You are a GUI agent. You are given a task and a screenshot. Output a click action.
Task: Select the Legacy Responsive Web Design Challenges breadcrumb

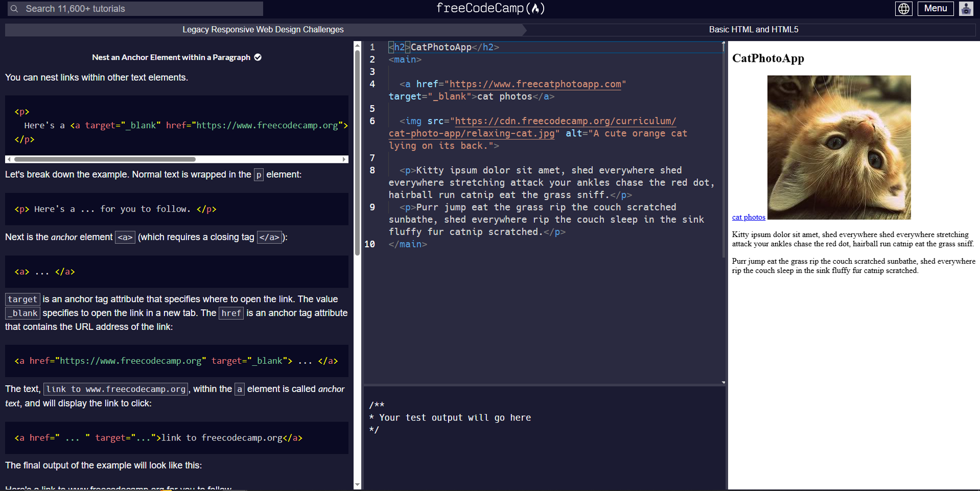pos(263,29)
